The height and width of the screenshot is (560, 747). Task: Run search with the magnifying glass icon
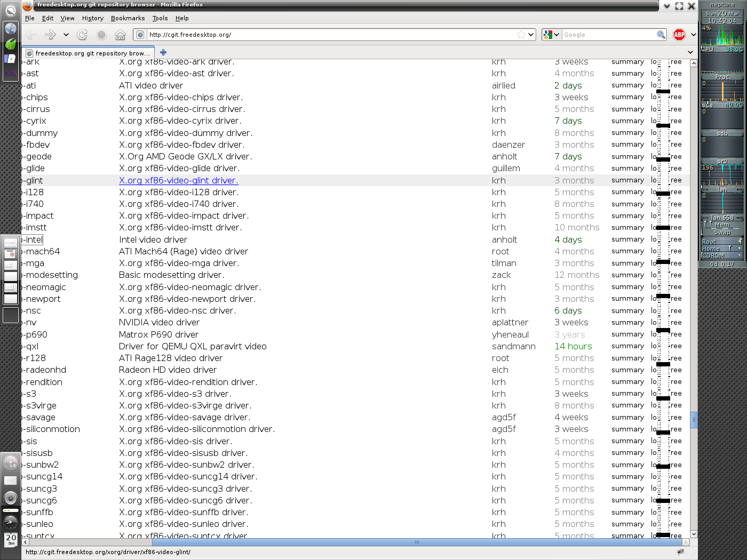pos(661,35)
